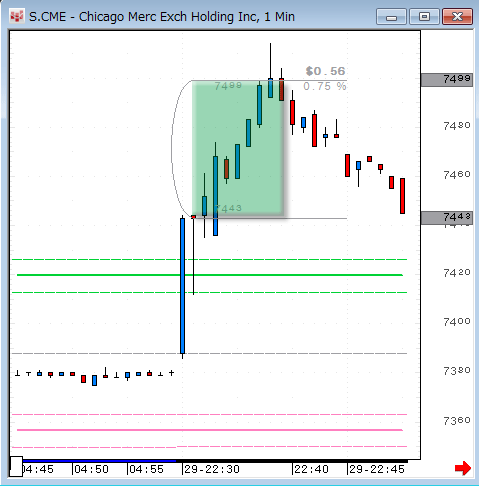Click the 7499 label inside the green box

point(228,86)
